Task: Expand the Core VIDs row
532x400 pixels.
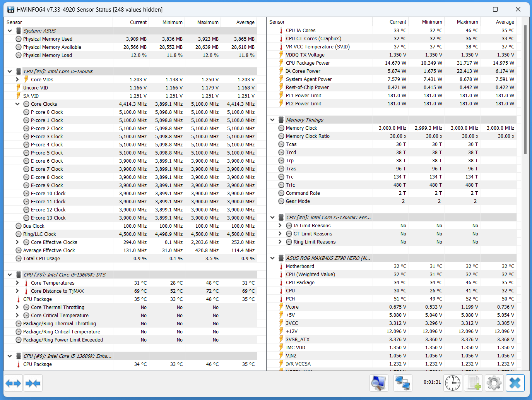Action: [17, 79]
